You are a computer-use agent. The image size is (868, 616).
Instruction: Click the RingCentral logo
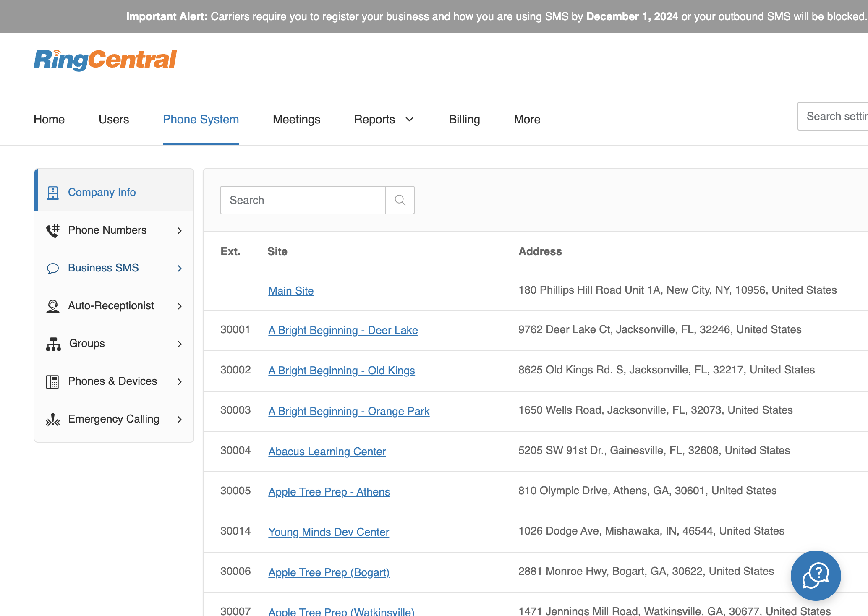coord(105,60)
